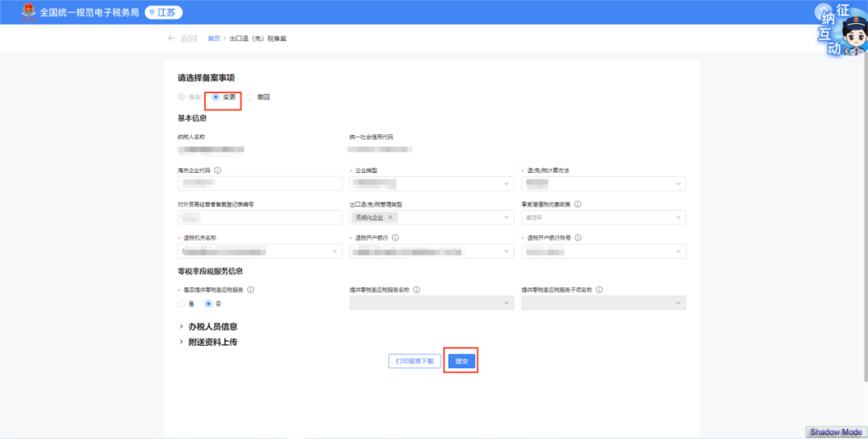Image resolution: width=868 pixels, height=439 pixels.
Task: Click the 对外贸易经营者备案登记表编号 input field
Action: (x=260, y=218)
